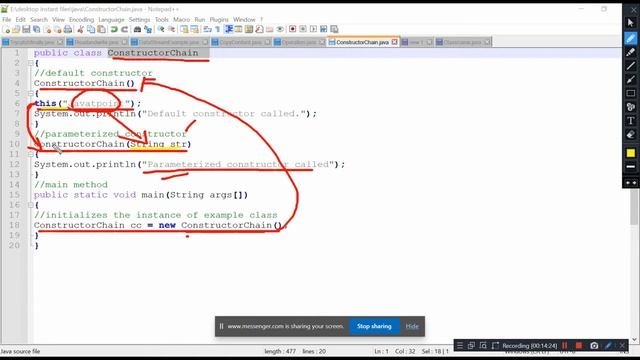Click the Zoom In toolbar icon
Screen dimensions: 640x360
[161, 29]
